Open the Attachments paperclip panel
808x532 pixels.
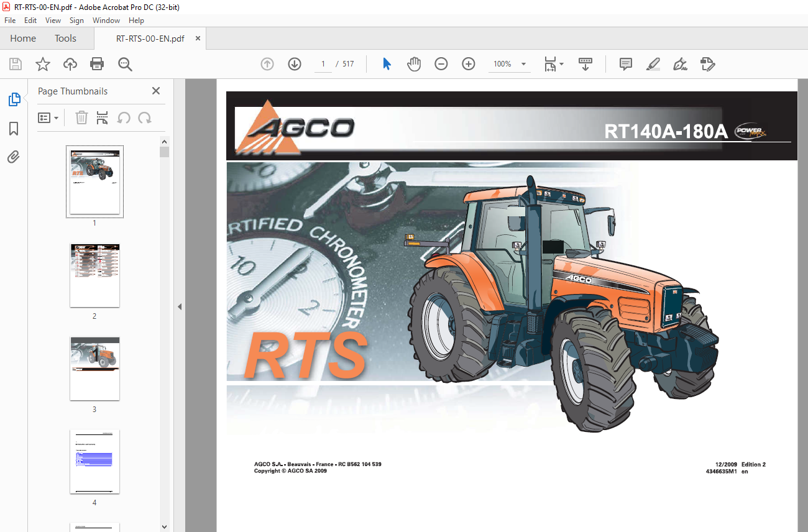pyautogui.click(x=14, y=157)
